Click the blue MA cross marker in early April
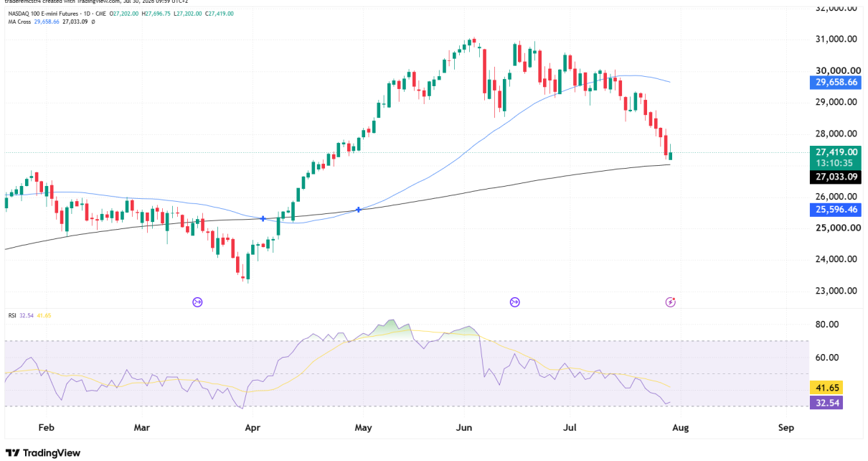Screen dimensions: 868x461 263,218
